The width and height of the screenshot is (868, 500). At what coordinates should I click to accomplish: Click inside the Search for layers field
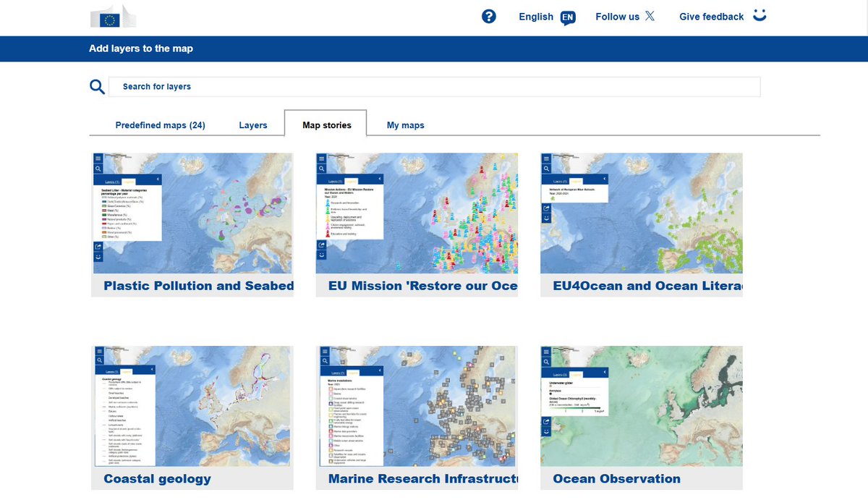pos(434,86)
